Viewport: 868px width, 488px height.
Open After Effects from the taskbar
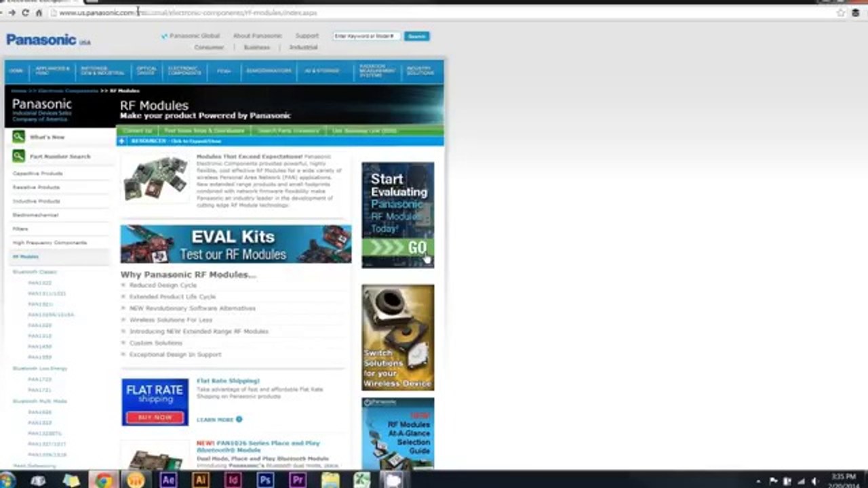click(x=168, y=481)
